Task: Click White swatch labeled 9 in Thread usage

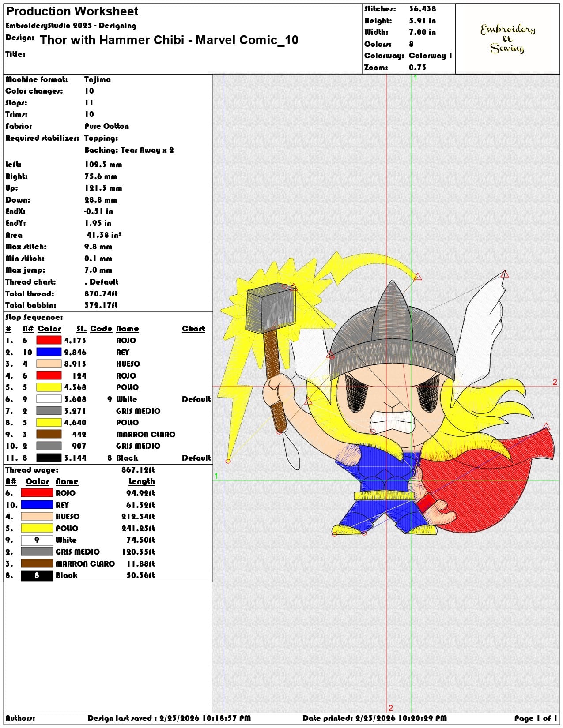Action: (x=37, y=540)
